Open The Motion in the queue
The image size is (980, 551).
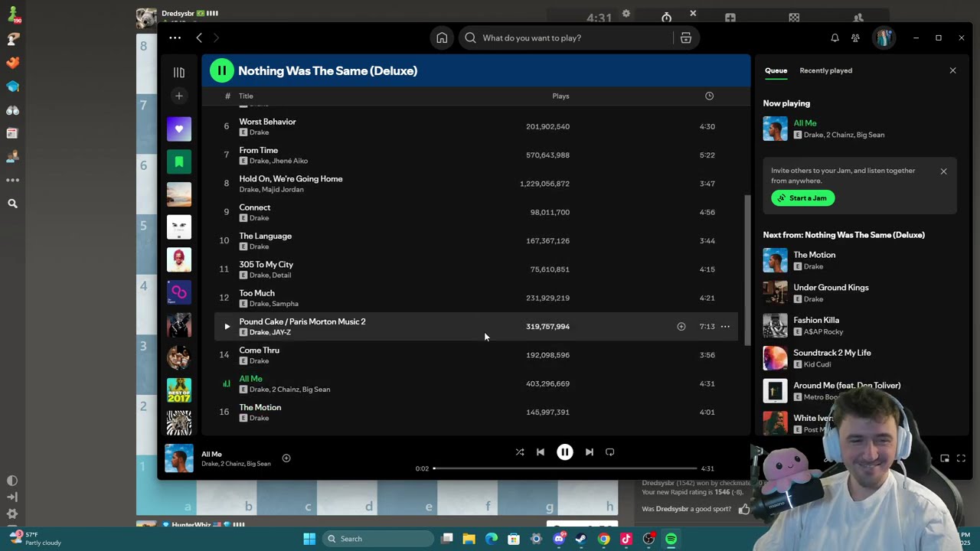pos(814,255)
